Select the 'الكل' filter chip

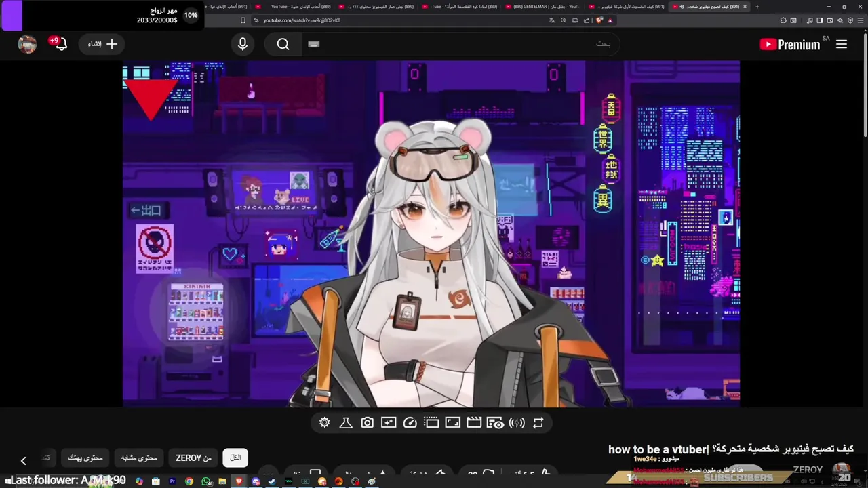tap(235, 457)
